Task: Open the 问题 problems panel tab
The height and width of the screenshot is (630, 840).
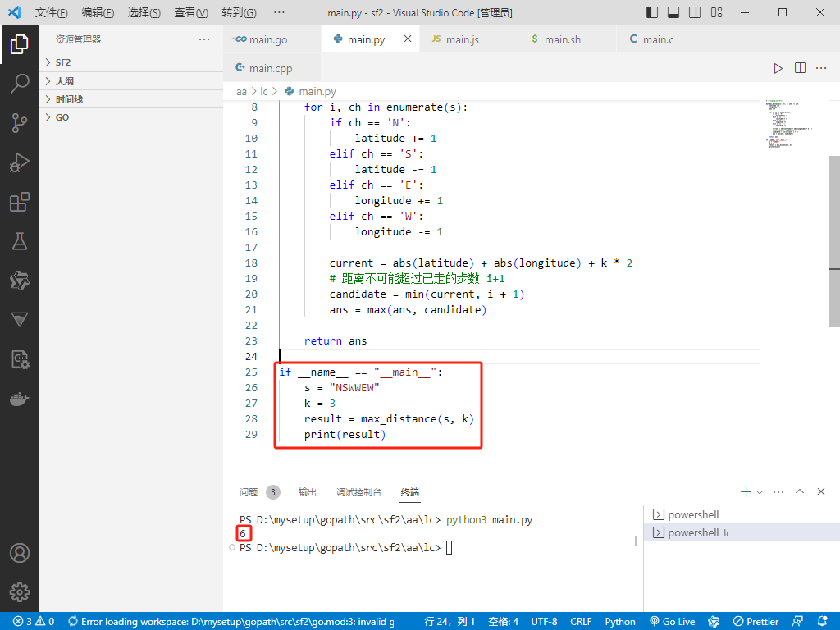Action: tap(249, 492)
